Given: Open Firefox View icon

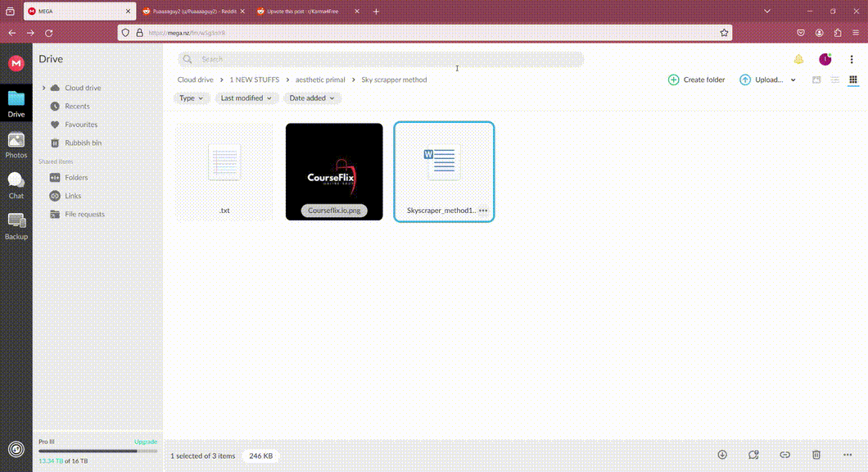Looking at the screenshot, I should [10, 11].
